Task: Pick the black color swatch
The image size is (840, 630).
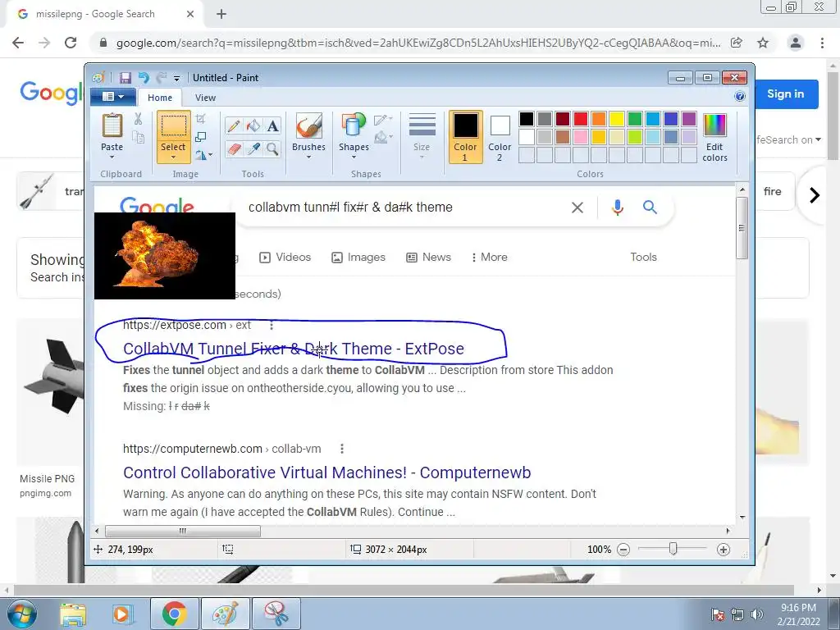Action: coord(527,119)
